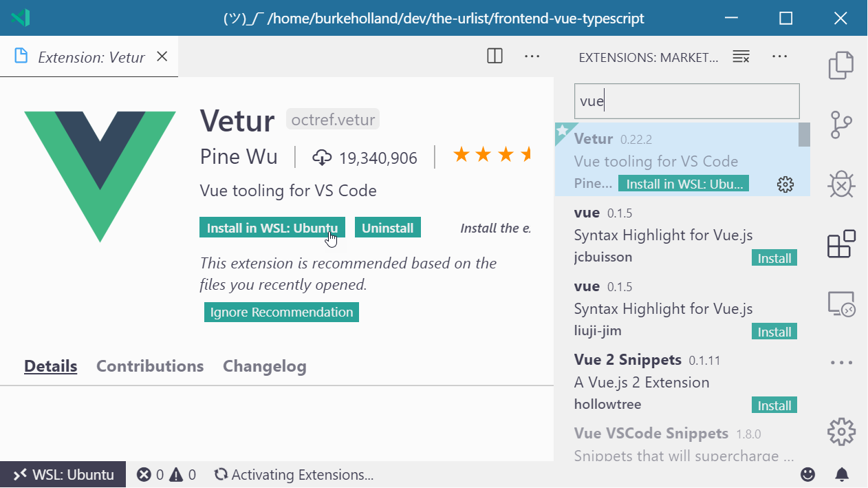Click the Activating Extensions status item
868x488 pixels.
point(294,474)
